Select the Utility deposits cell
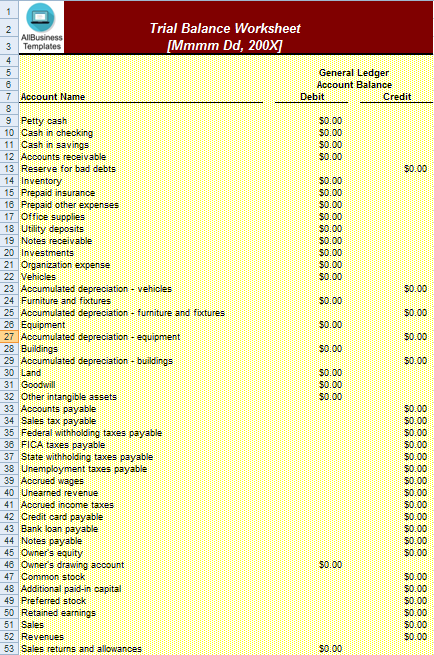 point(52,229)
